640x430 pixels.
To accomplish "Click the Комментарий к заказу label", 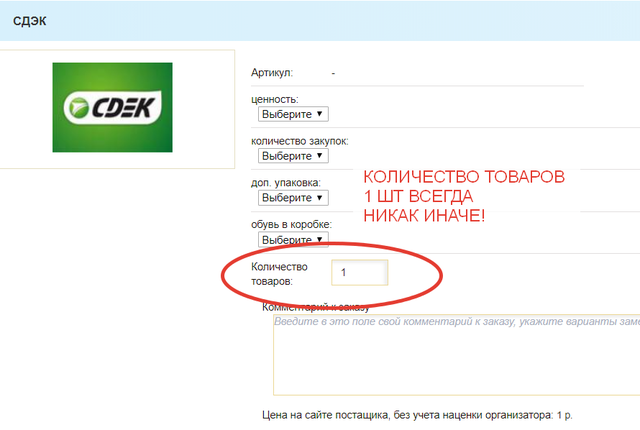I will tap(315, 306).
